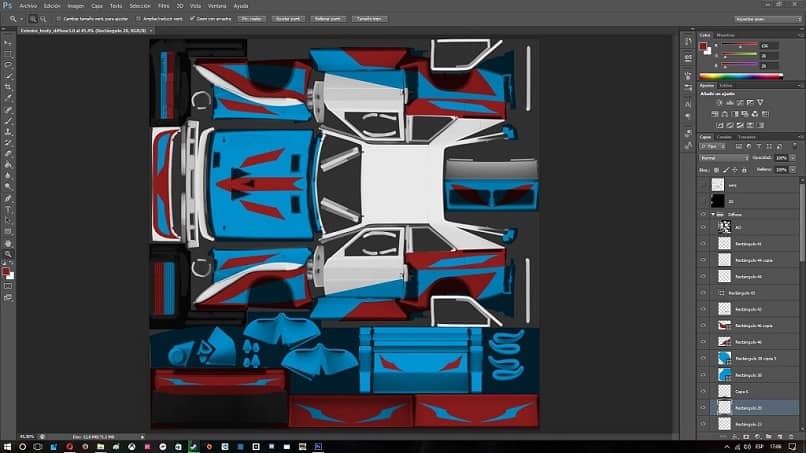Click the 'Ajustar pant.' button
Viewport: 806px width, 453px height.
[287, 18]
